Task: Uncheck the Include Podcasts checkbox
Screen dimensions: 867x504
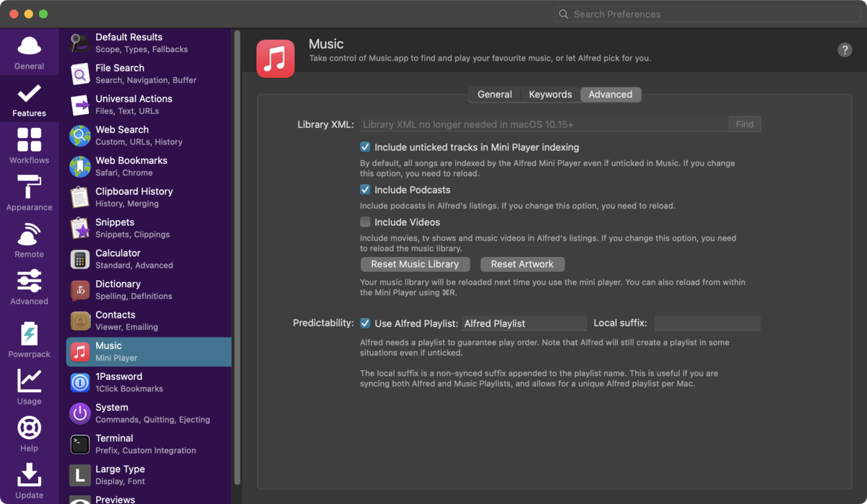Action: (365, 190)
